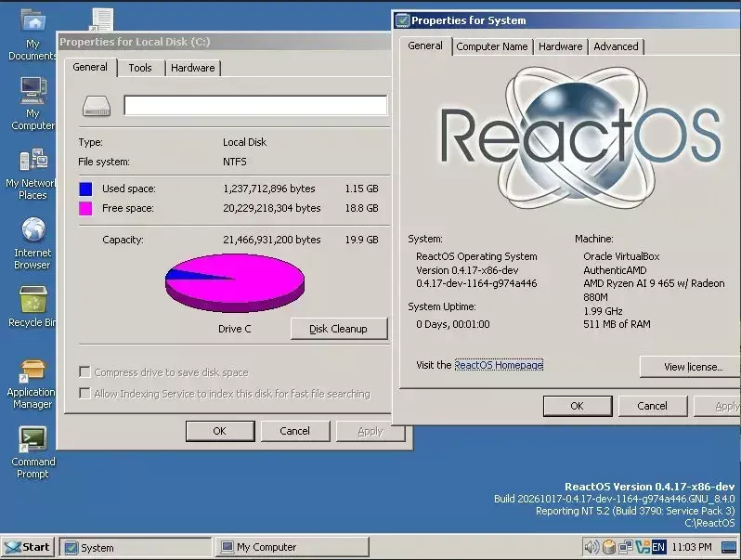
Task: Click Cancel in Local Disk properties
Action: pos(295,431)
